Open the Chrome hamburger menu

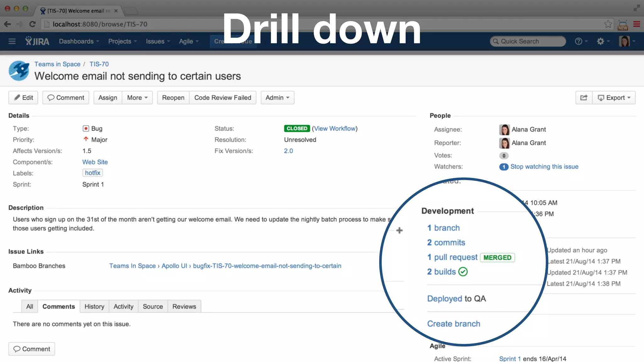click(x=636, y=24)
